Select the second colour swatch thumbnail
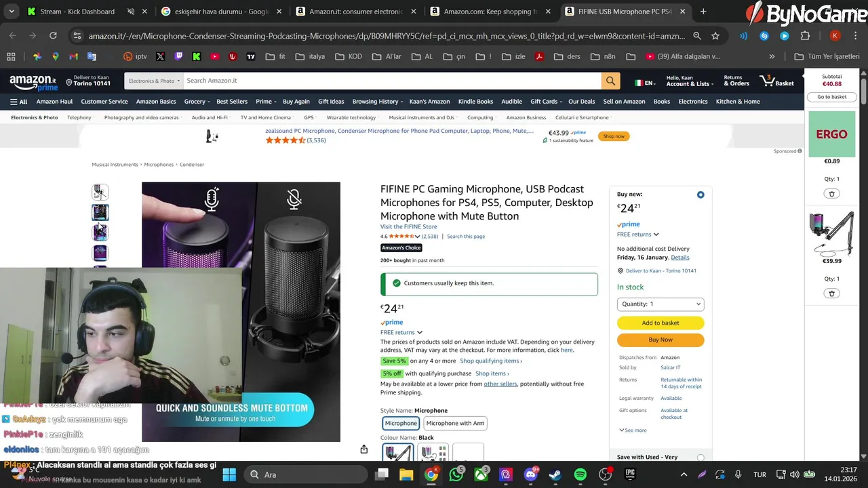868x488 pixels. coord(433,452)
